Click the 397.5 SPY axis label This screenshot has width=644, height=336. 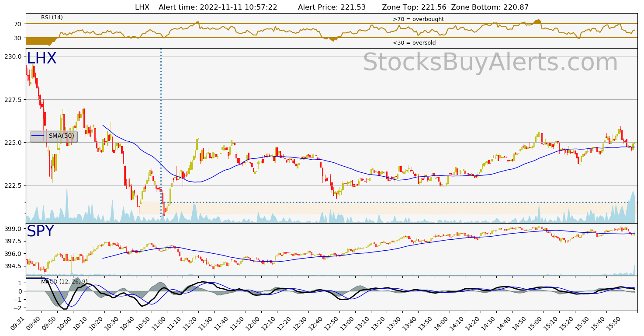(x=14, y=241)
